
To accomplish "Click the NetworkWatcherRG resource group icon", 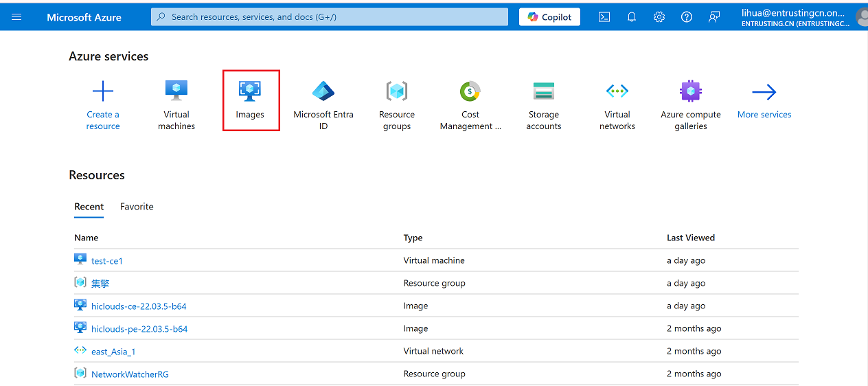I will (x=80, y=373).
